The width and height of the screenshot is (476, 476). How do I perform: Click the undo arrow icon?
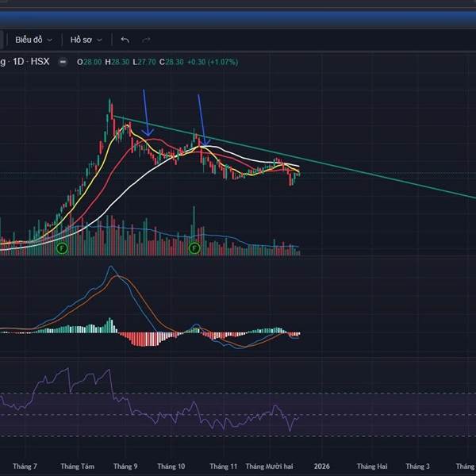[125, 39]
